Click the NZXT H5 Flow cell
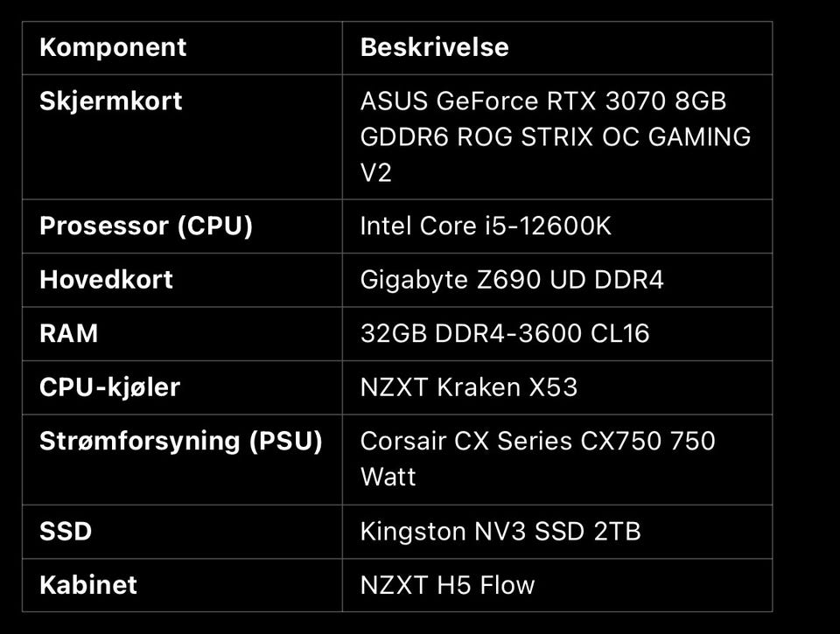Image resolution: width=840 pixels, height=634 pixels. point(447,584)
